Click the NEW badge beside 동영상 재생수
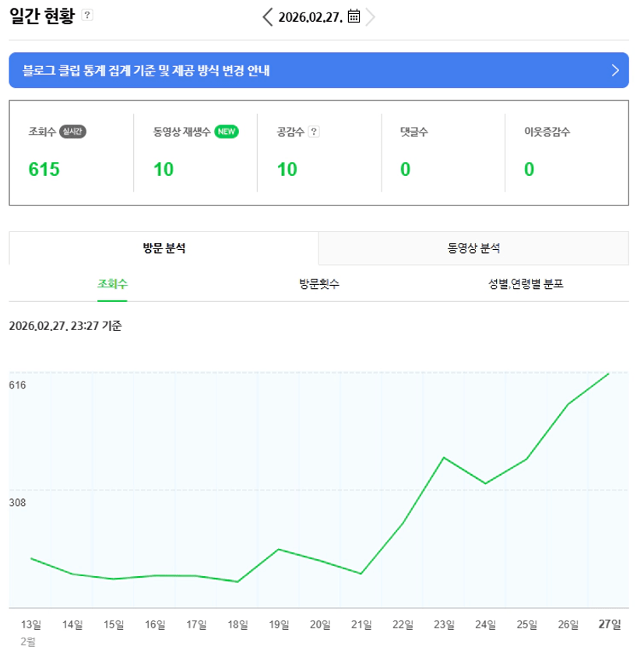This screenshot has height=654, width=644. tap(227, 132)
